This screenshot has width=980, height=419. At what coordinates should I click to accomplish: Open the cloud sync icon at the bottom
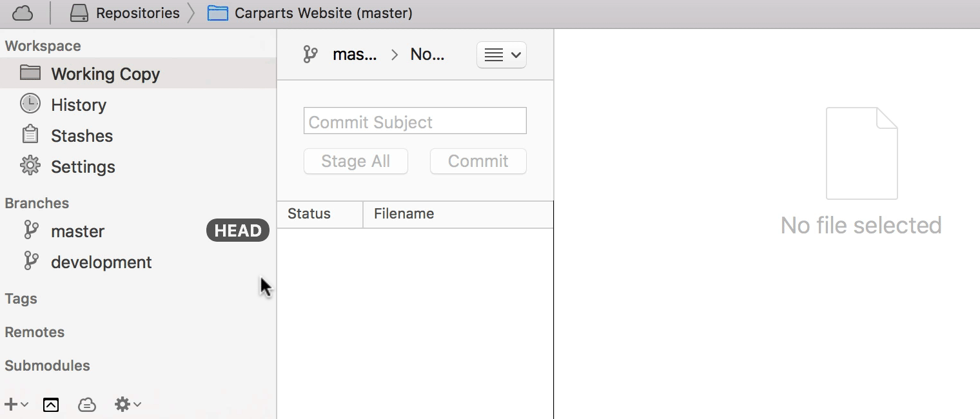(87, 404)
